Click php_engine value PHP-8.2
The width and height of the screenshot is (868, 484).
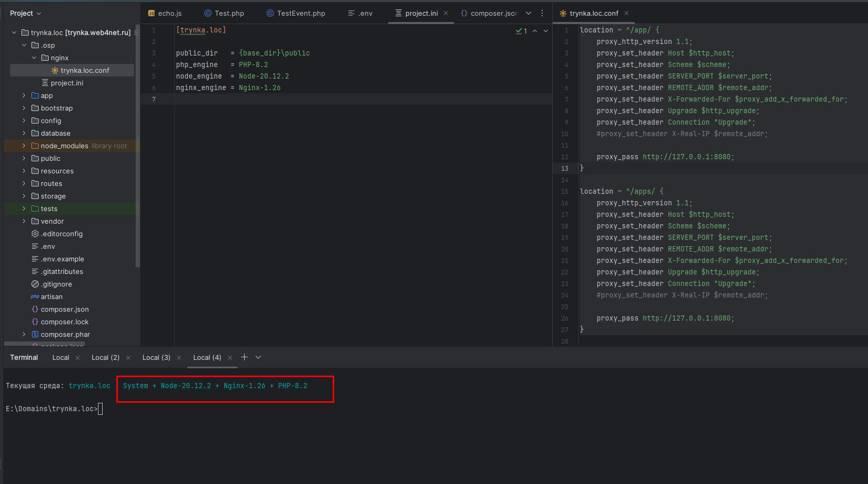pos(254,64)
